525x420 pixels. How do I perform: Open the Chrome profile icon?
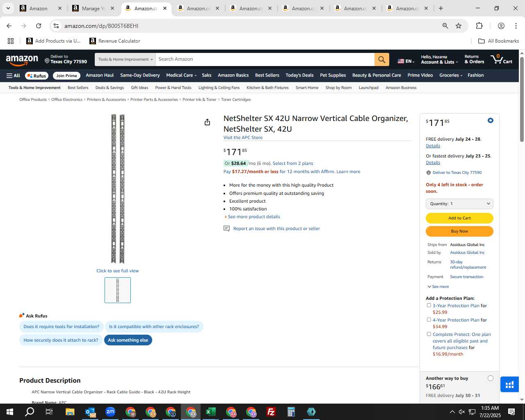click(501, 26)
